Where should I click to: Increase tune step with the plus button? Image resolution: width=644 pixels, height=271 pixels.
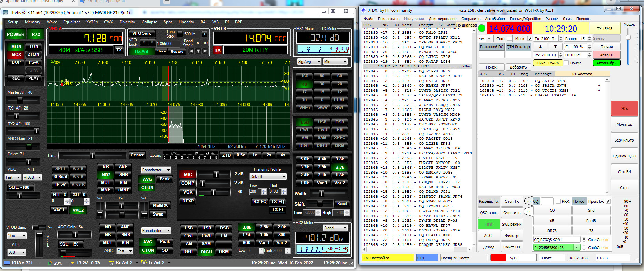coord(204,34)
